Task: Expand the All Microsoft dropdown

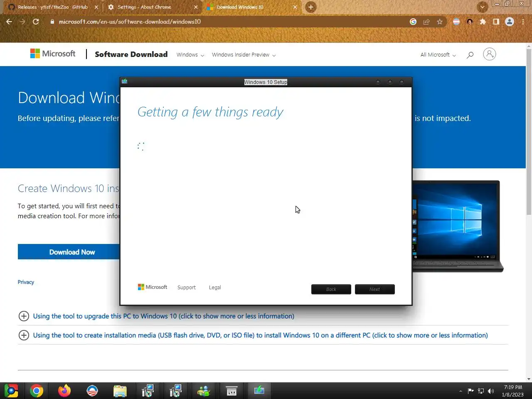Action: (x=438, y=55)
